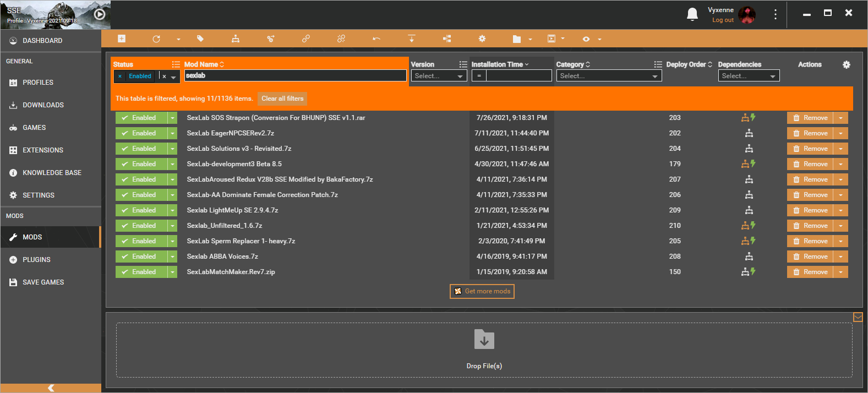
Task: Toggle Enabled for SexLabAroused Redux V28b
Action: pyautogui.click(x=141, y=179)
